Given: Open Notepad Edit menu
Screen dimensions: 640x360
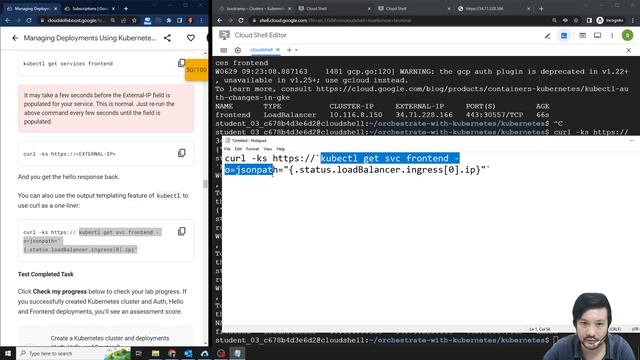Looking at the screenshot, I should click(x=238, y=149).
